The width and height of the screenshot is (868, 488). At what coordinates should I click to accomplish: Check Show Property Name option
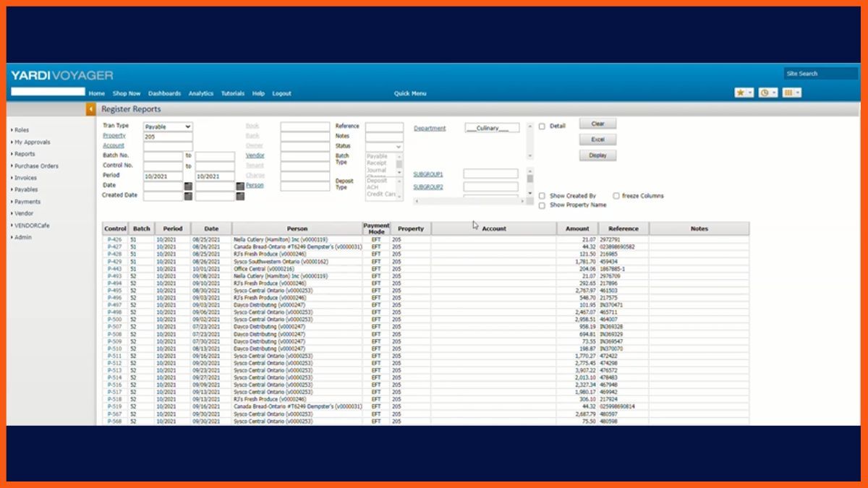coord(542,205)
